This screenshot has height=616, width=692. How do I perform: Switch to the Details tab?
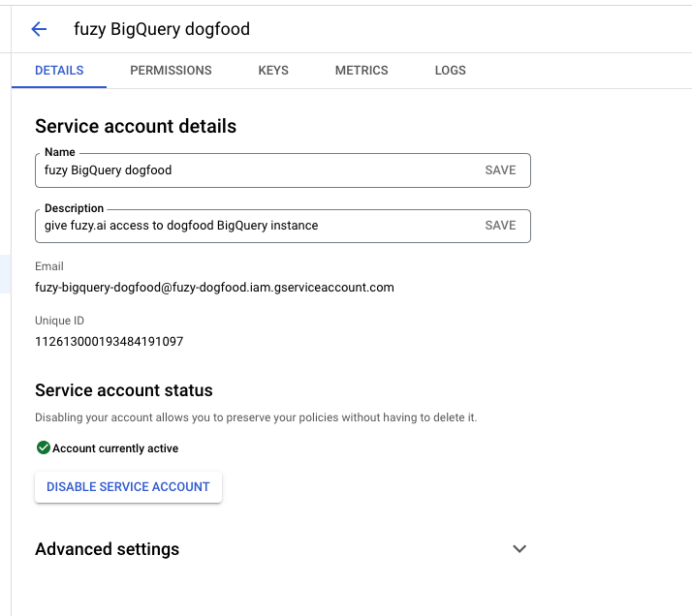[59, 71]
